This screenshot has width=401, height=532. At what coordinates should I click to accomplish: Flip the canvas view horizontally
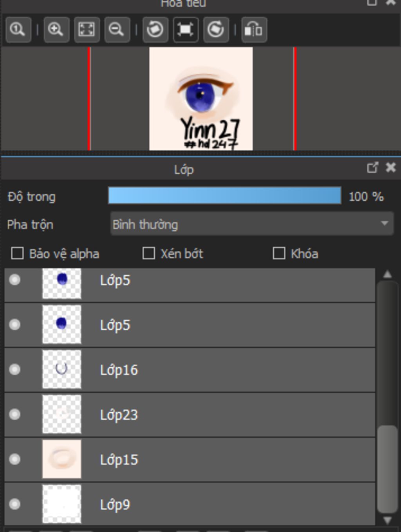[254, 30]
